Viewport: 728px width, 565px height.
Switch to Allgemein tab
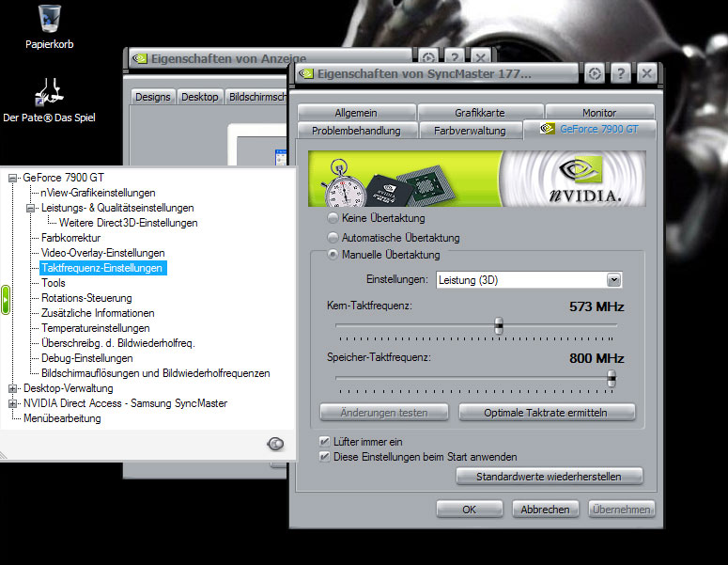point(356,113)
